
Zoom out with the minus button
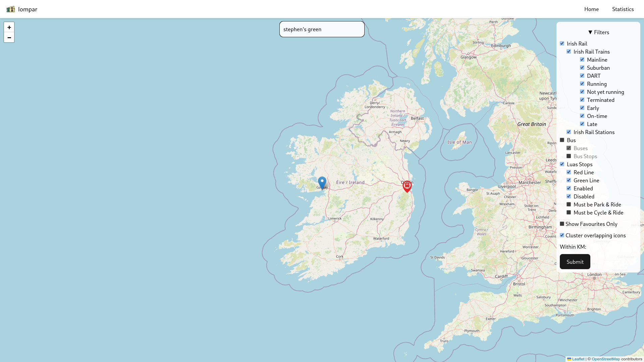[9, 38]
